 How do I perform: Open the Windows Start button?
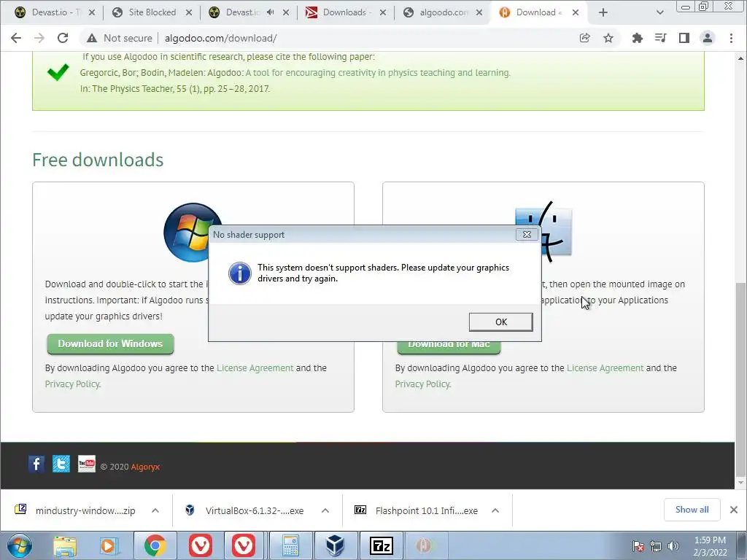tap(20, 545)
